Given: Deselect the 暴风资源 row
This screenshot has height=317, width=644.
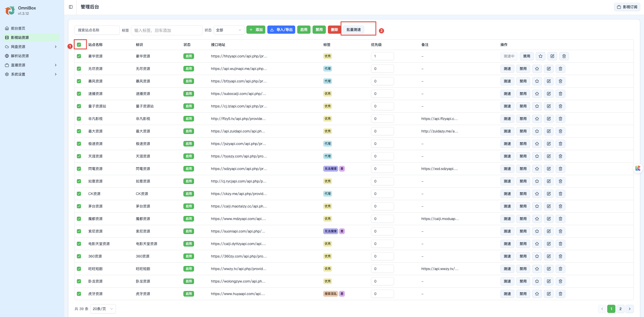Looking at the screenshot, I should pos(79,81).
